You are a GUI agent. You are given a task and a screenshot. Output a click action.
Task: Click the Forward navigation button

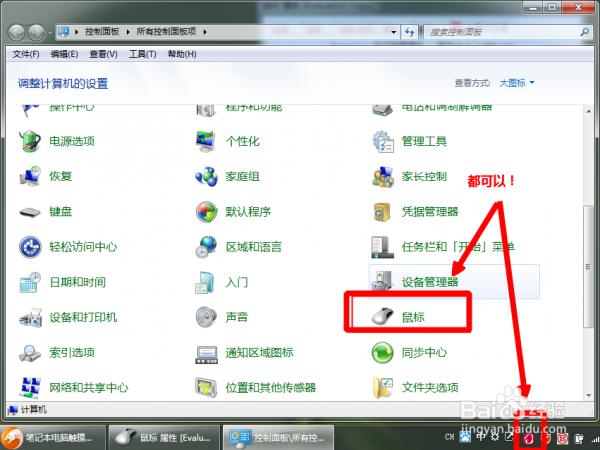tap(36, 32)
